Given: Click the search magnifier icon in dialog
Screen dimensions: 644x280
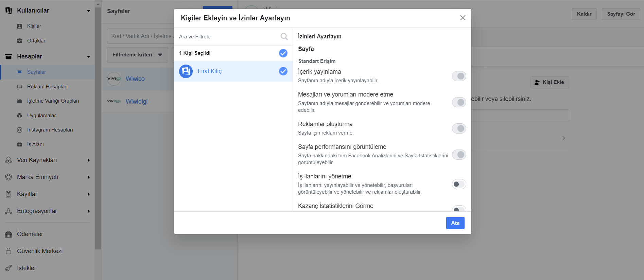Looking at the screenshot, I should point(284,37).
